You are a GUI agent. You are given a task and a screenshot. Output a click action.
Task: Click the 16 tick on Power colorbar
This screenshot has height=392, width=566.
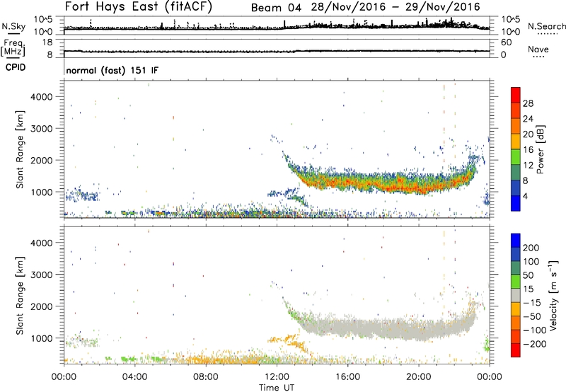[528, 150]
